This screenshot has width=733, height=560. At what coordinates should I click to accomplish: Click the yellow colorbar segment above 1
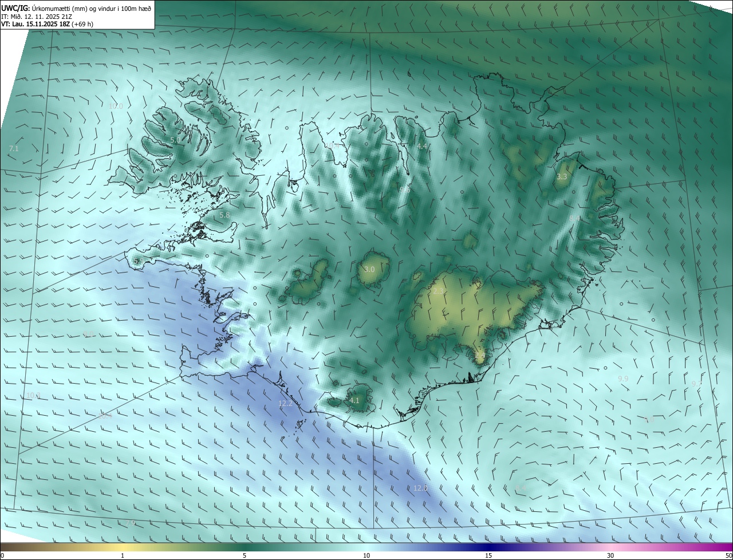[x=123, y=547]
